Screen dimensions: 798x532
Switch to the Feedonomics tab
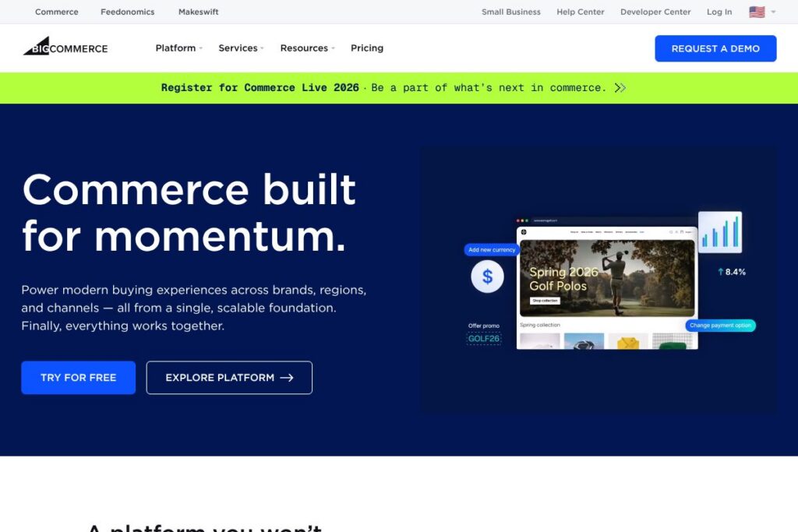(127, 12)
